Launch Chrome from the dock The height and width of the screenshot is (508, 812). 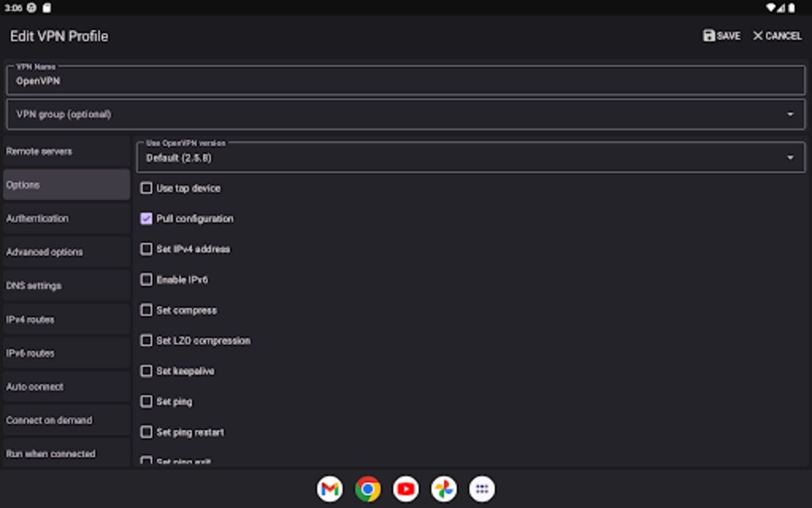(368, 489)
